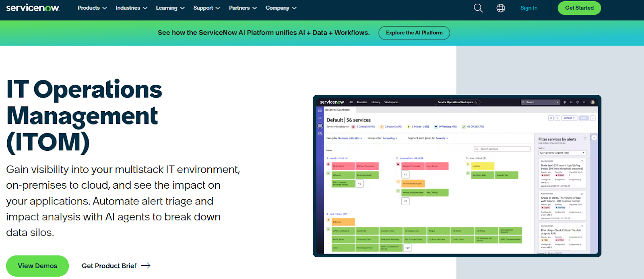Click Explore the AI Platform button
Screen dimensions: 644x279
tap(414, 33)
